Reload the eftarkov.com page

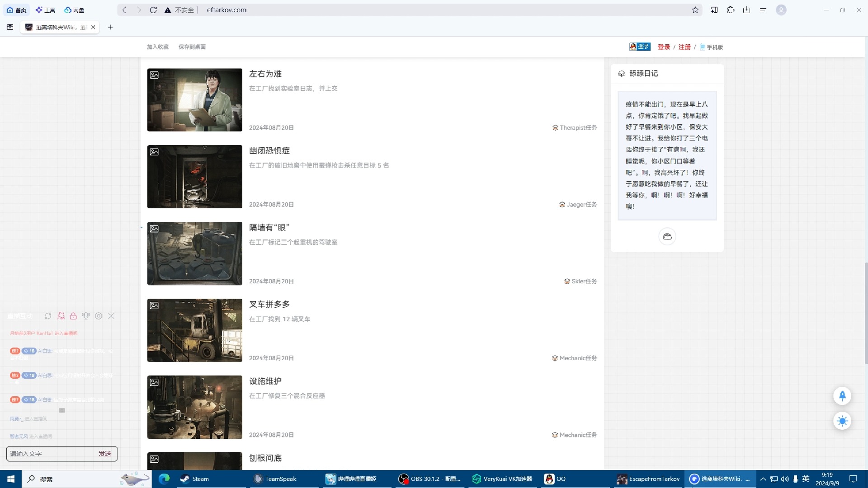pos(153,10)
